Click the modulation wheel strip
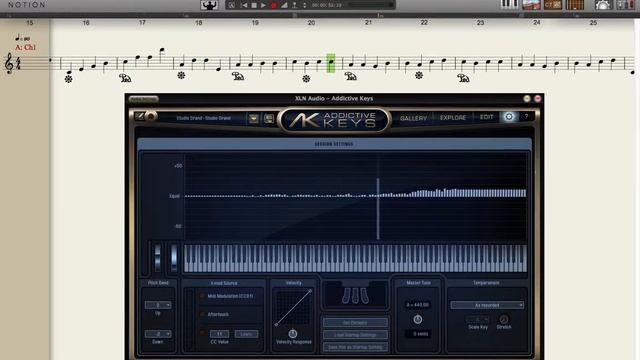640x360 pixels. (173, 257)
